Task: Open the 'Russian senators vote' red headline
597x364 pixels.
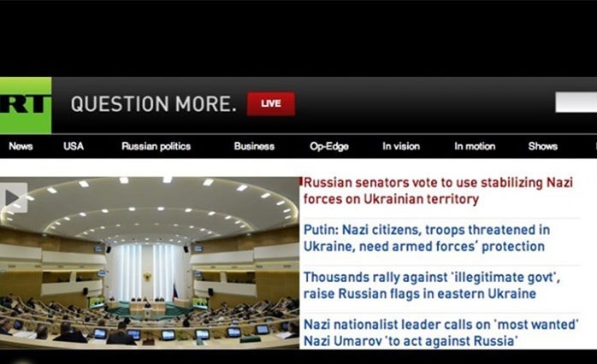Action: (x=438, y=191)
